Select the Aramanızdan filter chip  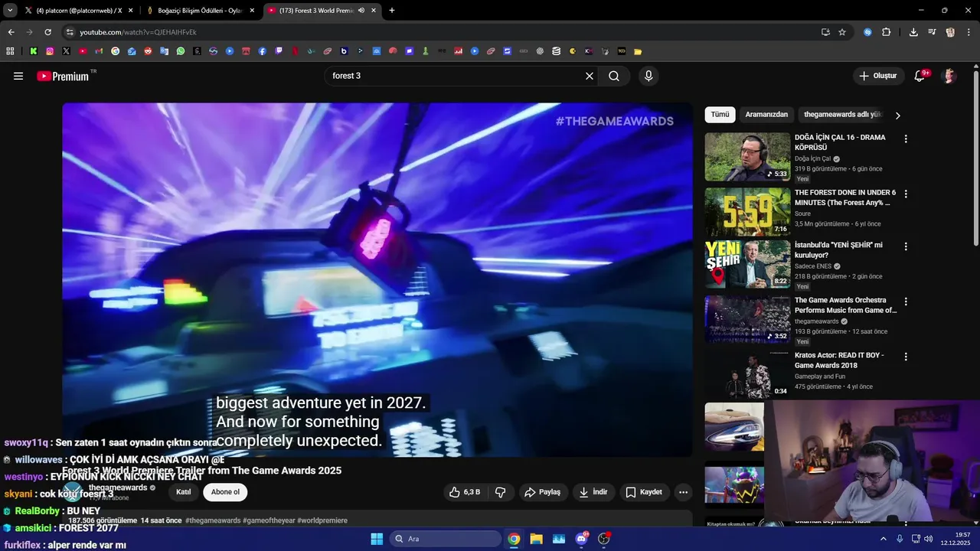click(766, 115)
